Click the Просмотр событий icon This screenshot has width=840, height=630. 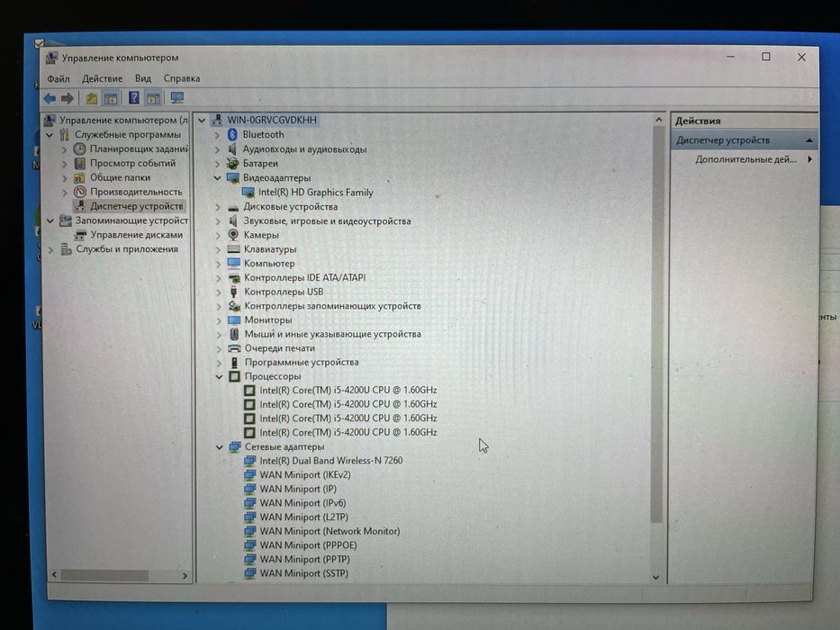(80, 163)
